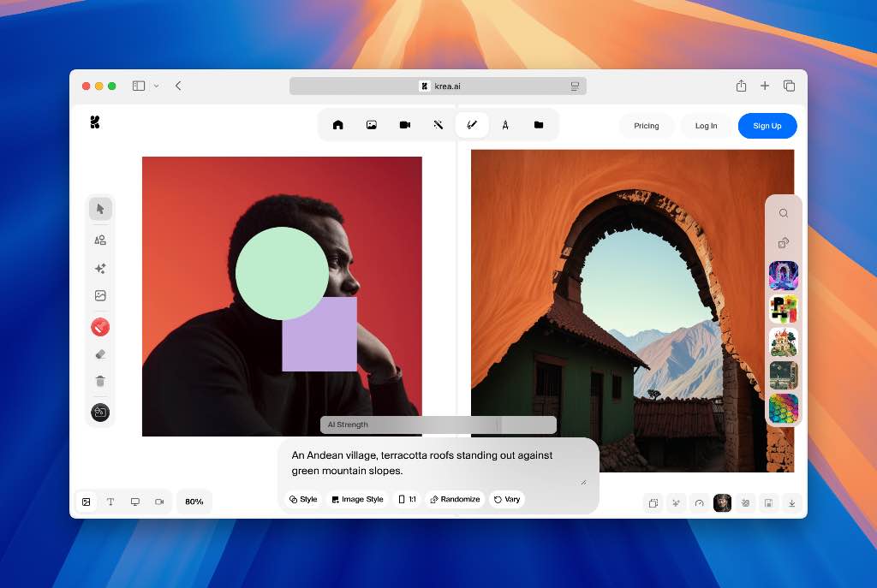Click the Sign Up button
Image resolution: width=877 pixels, height=588 pixels.
point(767,126)
